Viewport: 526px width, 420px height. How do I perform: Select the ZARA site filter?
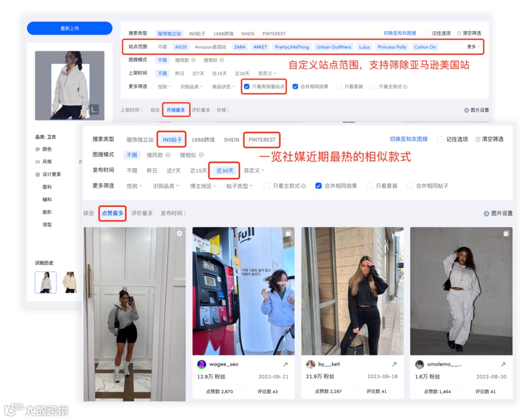[x=240, y=47]
